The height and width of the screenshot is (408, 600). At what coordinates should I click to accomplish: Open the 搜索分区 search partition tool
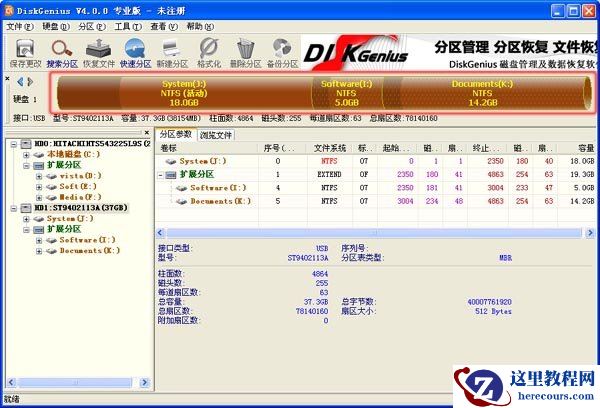[62, 53]
